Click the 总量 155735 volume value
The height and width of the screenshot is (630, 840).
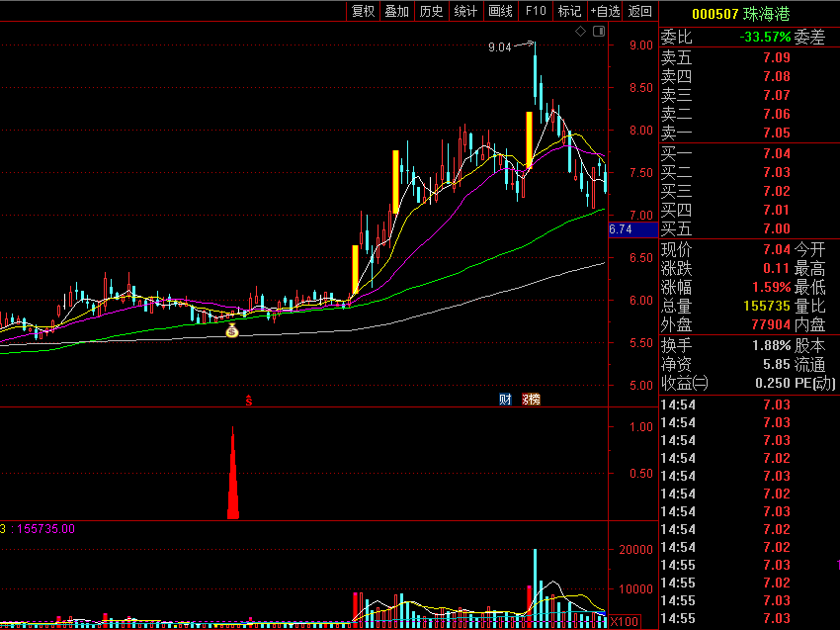point(767,306)
